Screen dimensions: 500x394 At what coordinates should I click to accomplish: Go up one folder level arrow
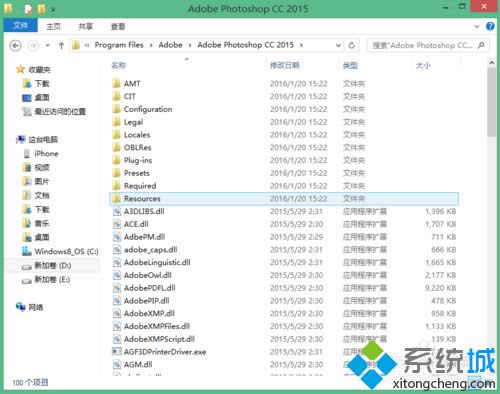61,45
